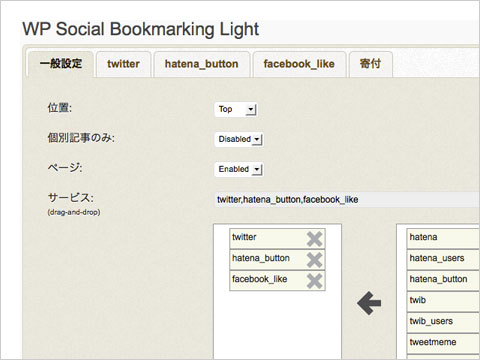Click the サービス text field

point(347,199)
